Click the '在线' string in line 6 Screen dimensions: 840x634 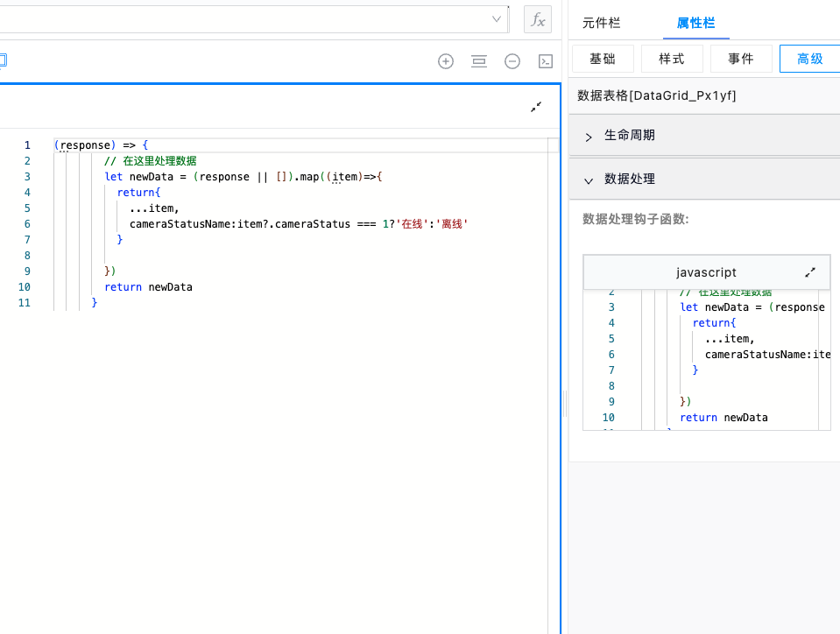click(412, 224)
